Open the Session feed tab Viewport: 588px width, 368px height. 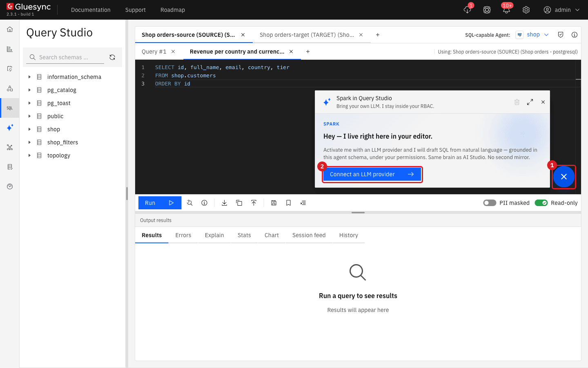point(309,235)
